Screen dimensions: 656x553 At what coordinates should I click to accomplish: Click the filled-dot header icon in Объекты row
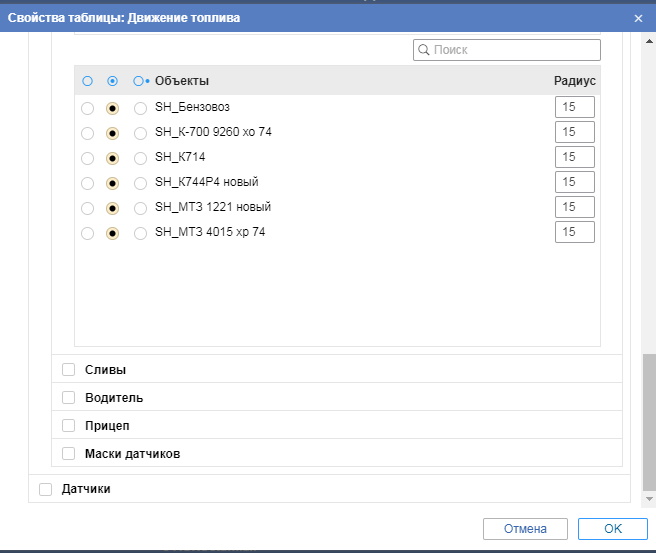click(113, 81)
